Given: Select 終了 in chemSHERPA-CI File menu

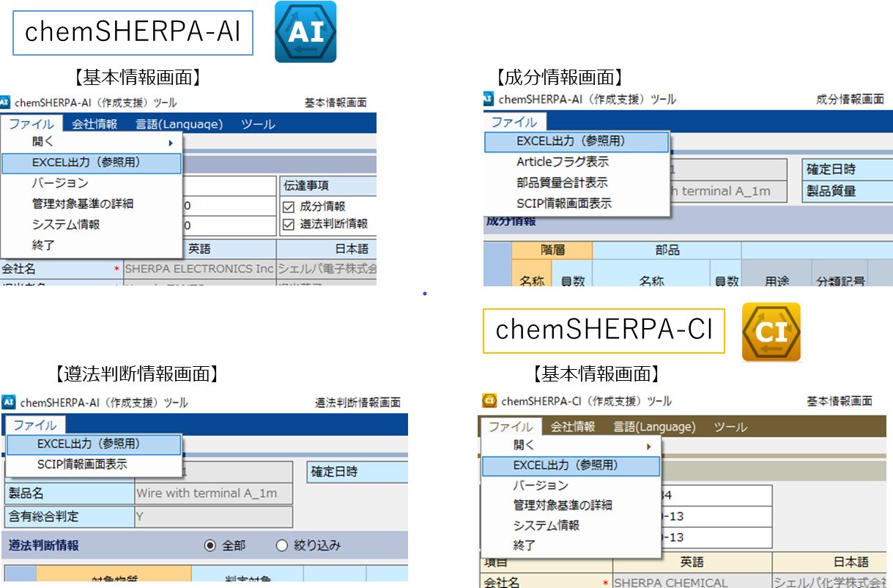Looking at the screenshot, I should click(571, 546).
